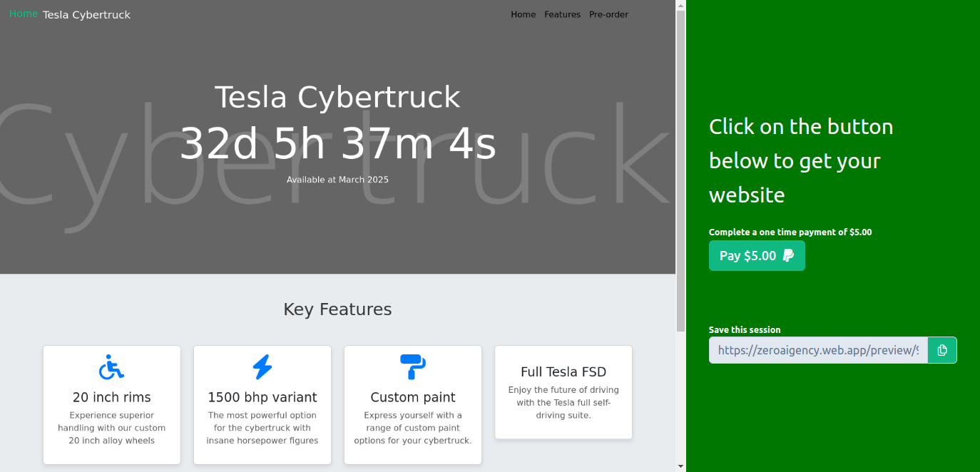Click the 20 inch rims card title
The width and height of the screenshot is (980, 472).
tap(112, 397)
